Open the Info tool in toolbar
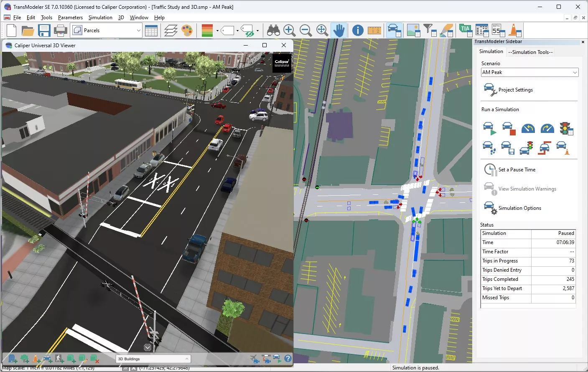This screenshot has width=588, height=372. click(358, 31)
